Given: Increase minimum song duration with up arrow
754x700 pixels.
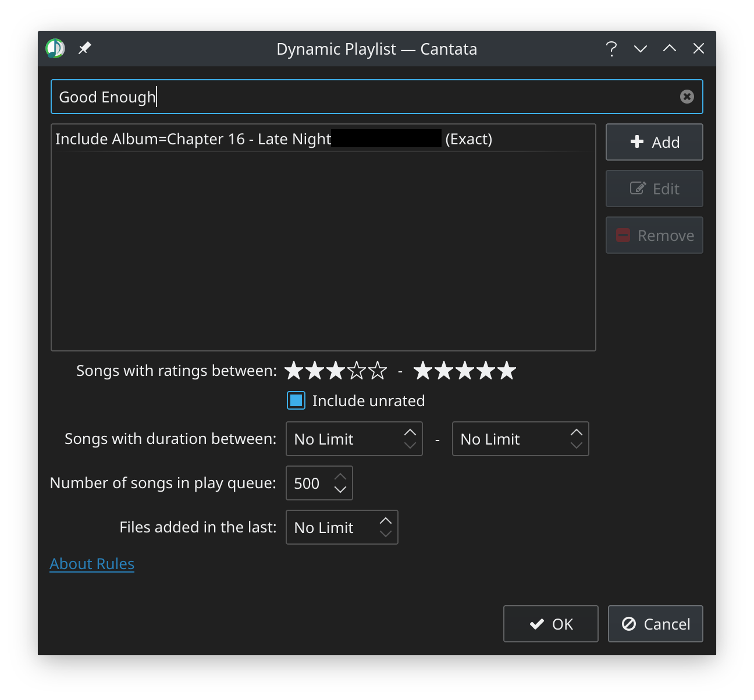Looking at the screenshot, I should pos(410,432).
